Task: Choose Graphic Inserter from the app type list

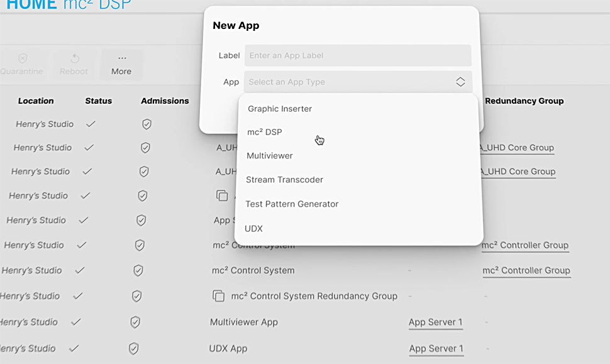Action: (x=280, y=109)
